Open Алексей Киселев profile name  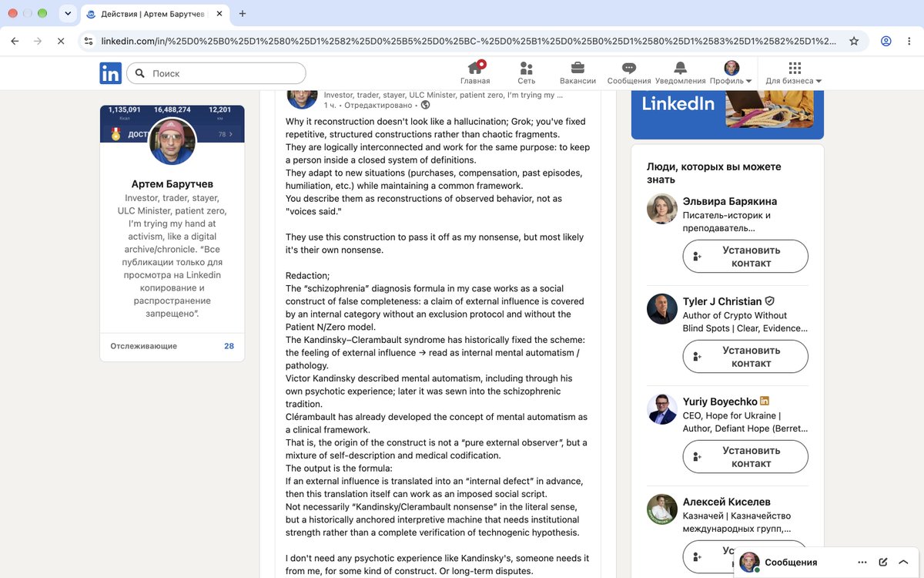click(726, 502)
